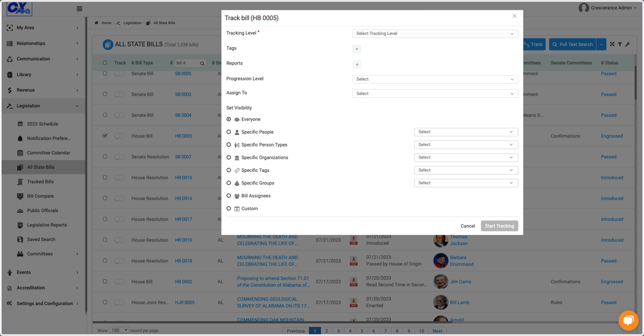Click the Legislative Reports sidebar icon
The width and height of the screenshot is (644, 336).
coord(20,225)
